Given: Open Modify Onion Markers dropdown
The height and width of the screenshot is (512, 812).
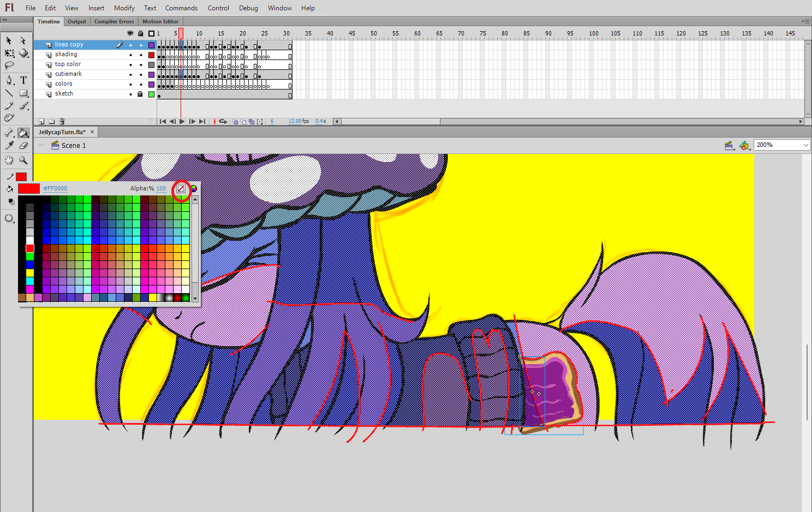Looking at the screenshot, I should point(260,122).
